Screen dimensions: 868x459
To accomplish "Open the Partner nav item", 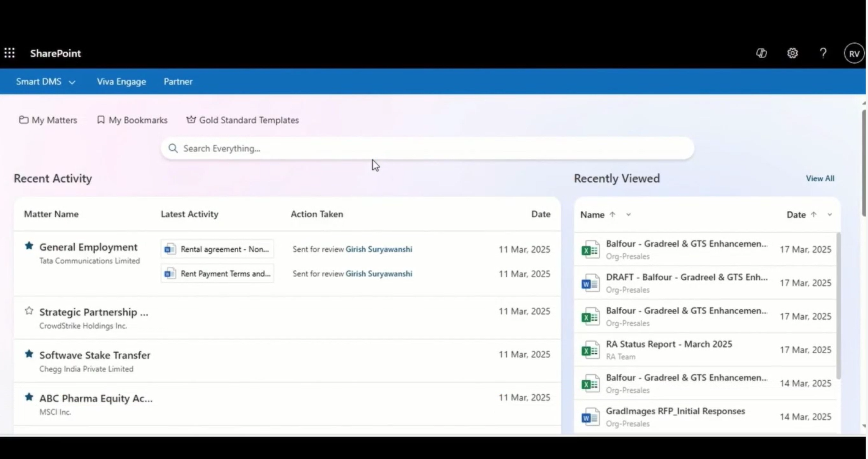I will click(178, 81).
